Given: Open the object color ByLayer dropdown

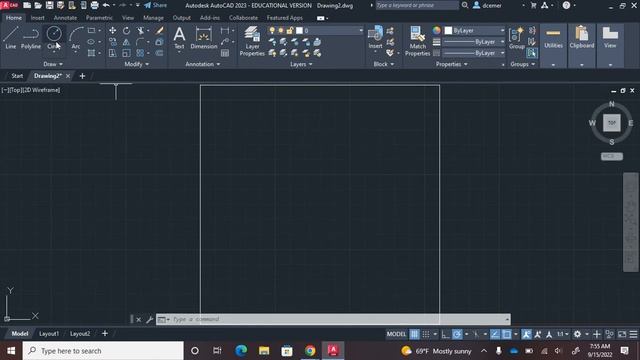Looking at the screenshot, I should [475, 31].
